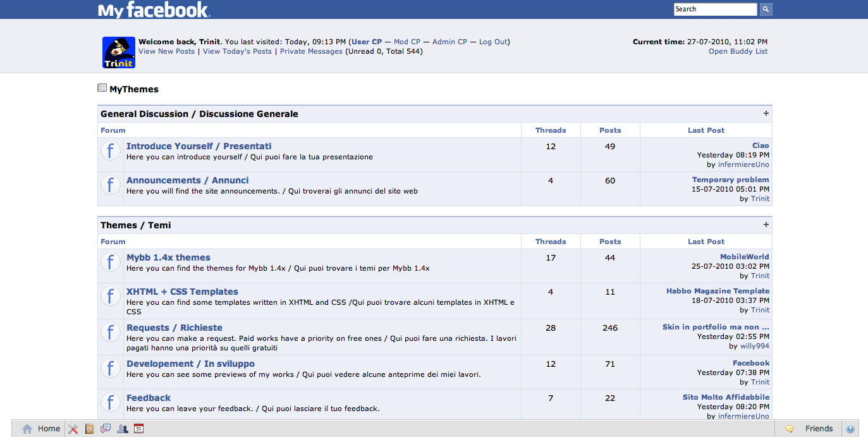Open the User CP link
868x437 pixels.
pyautogui.click(x=367, y=42)
